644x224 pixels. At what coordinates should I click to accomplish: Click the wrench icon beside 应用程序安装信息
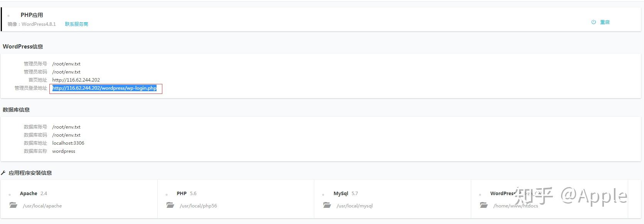(3, 173)
